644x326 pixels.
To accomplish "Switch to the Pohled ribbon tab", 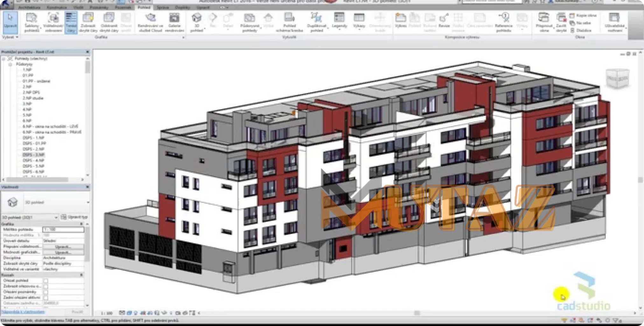I will pyautogui.click(x=144, y=7).
